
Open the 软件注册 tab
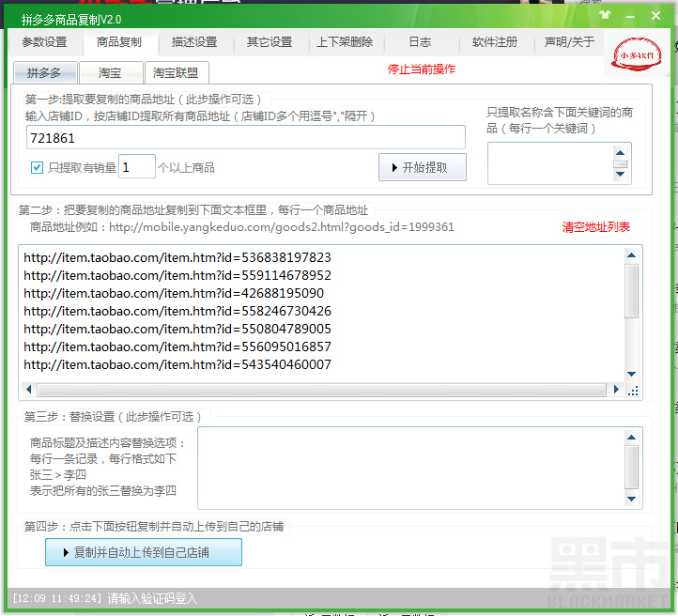coord(495,42)
